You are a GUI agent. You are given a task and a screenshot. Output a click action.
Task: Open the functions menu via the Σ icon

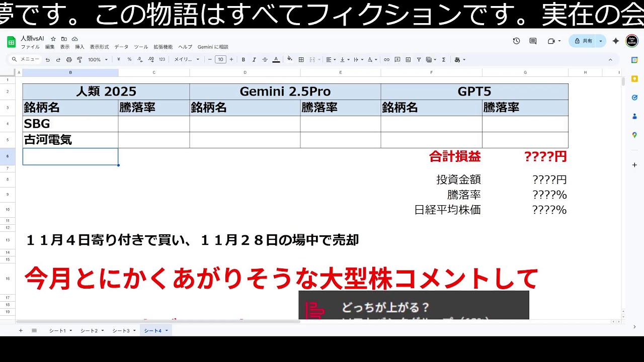[444, 59]
